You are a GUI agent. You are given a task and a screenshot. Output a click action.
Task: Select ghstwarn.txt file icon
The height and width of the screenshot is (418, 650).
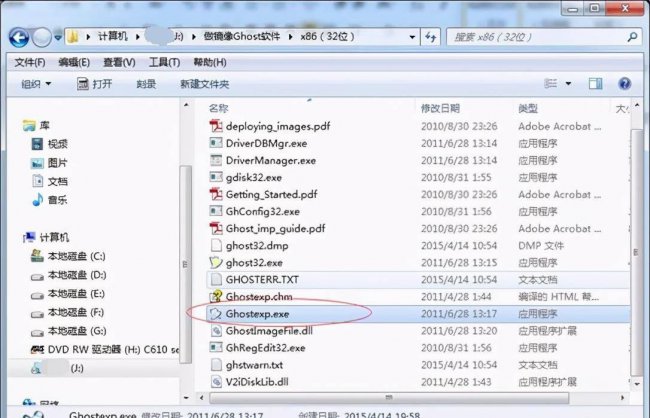pos(216,365)
